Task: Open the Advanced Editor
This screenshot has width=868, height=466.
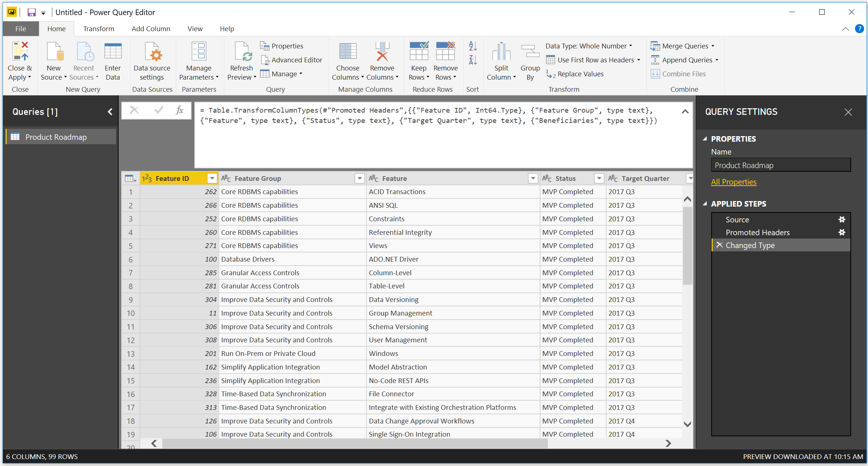Action: pyautogui.click(x=292, y=60)
